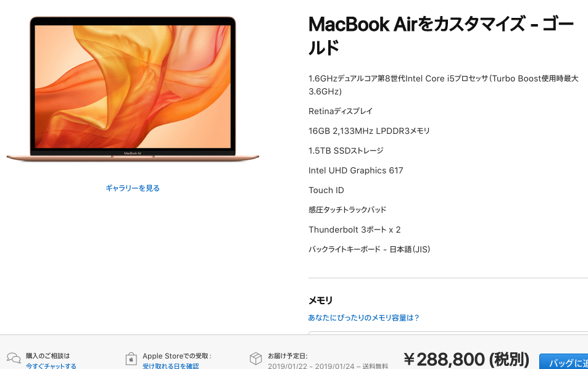Select the 16GB 2,133MHz LPDDR3メモリ spec line
Image resolution: width=588 pixels, height=369 pixels.
tap(369, 131)
